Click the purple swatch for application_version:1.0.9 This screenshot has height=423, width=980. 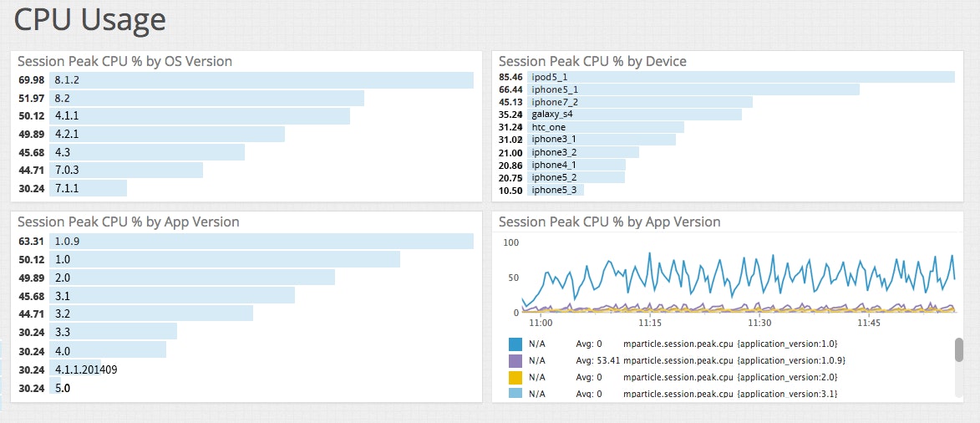click(x=515, y=360)
